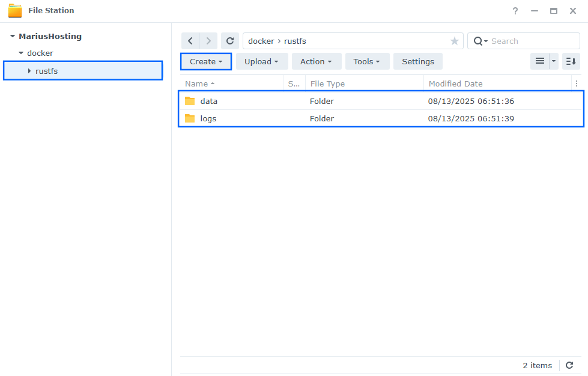588x376 pixels.
Task: Open the Action dropdown menu
Action: [316, 61]
